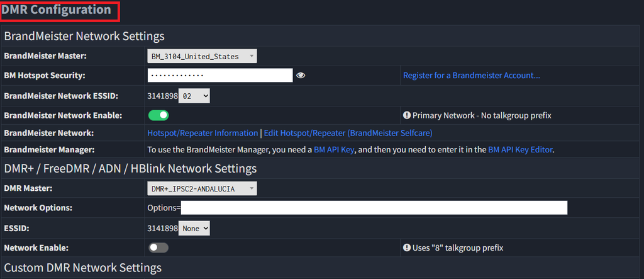Screen dimensions: 644x279
Task: Open Register for a Brandmeister Account link
Action: click(472, 76)
